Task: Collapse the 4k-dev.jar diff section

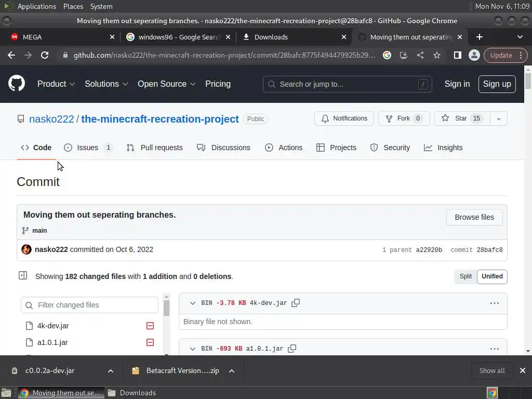Action: pos(192,303)
